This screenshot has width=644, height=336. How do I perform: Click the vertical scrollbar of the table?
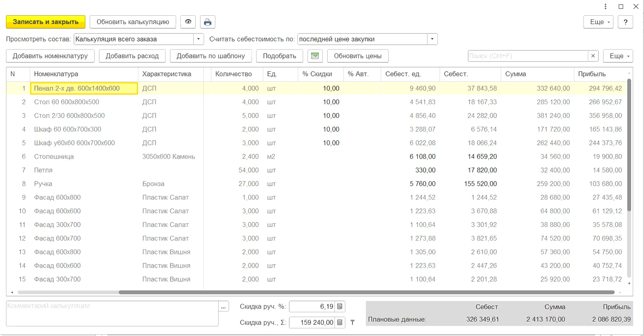point(629,145)
